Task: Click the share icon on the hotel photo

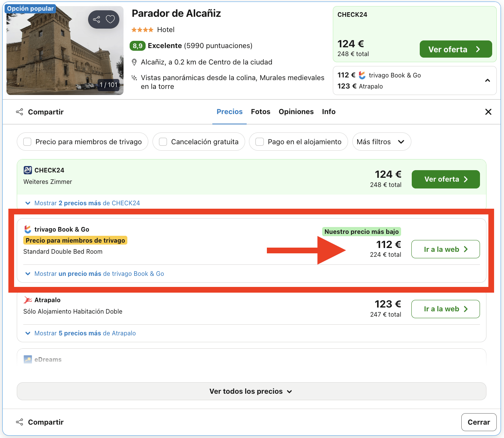Action: click(x=96, y=19)
